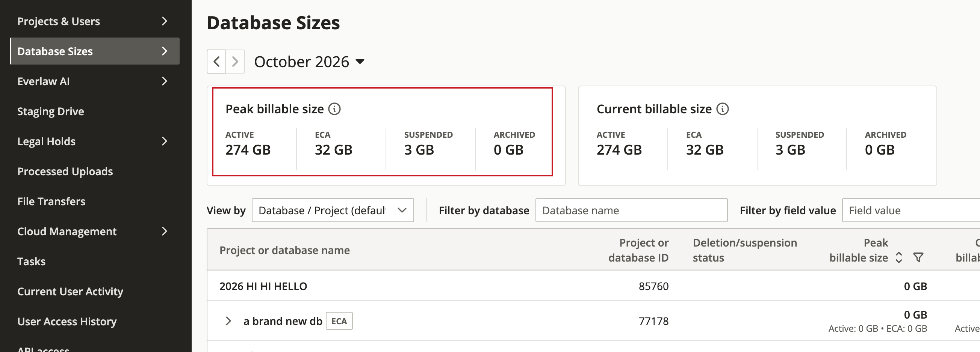This screenshot has width=980, height=352.
Task: Go to previous month with left arrow
Action: [x=216, y=62]
